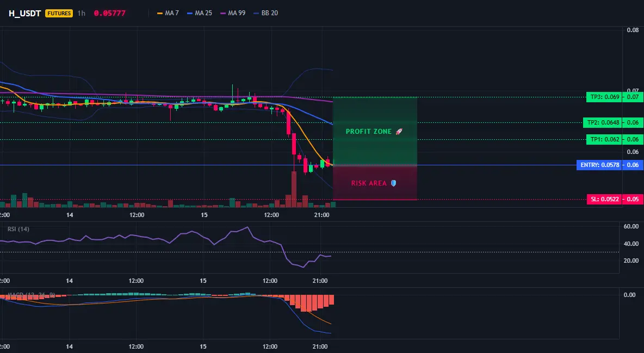Viewport: 644px width, 353px height.
Task: Click the H_USDT symbol name
Action: (x=24, y=13)
